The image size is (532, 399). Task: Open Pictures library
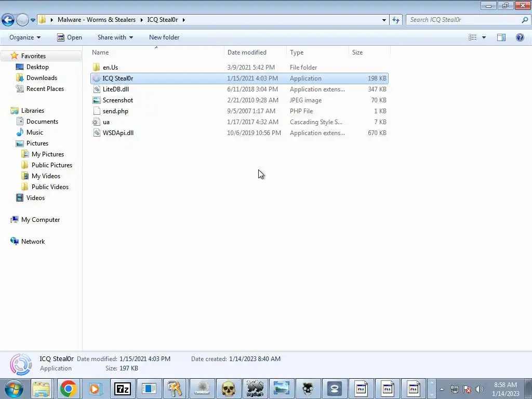pos(37,143)
